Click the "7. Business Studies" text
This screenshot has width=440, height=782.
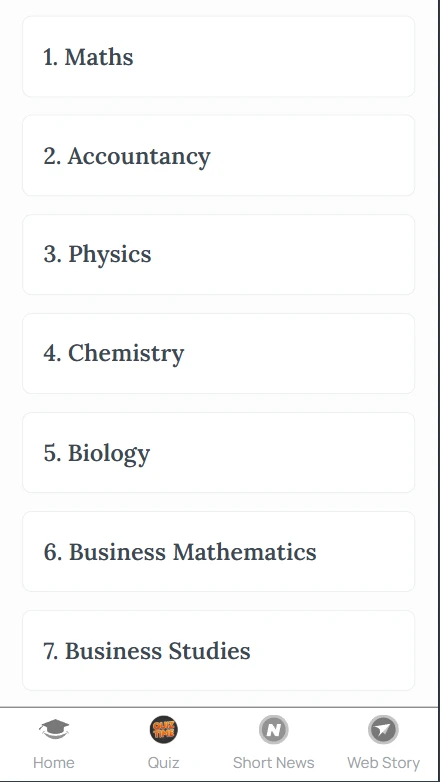147,651
